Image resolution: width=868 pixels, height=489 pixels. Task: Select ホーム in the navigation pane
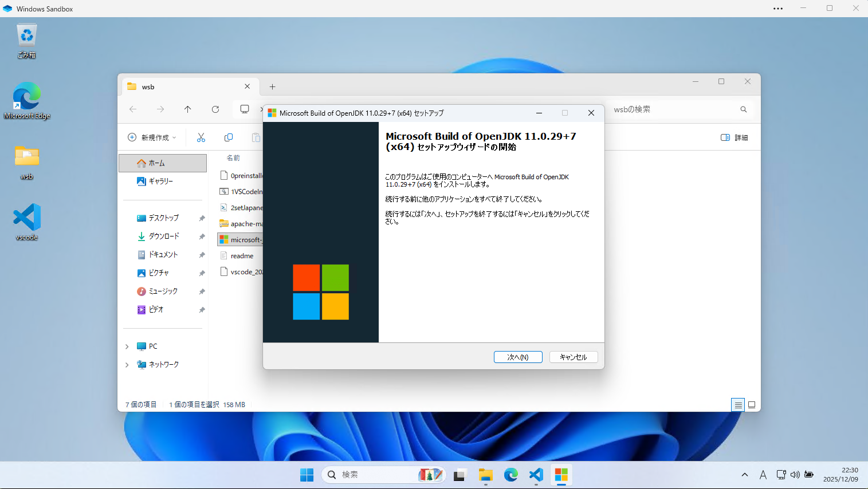point(163,163)
